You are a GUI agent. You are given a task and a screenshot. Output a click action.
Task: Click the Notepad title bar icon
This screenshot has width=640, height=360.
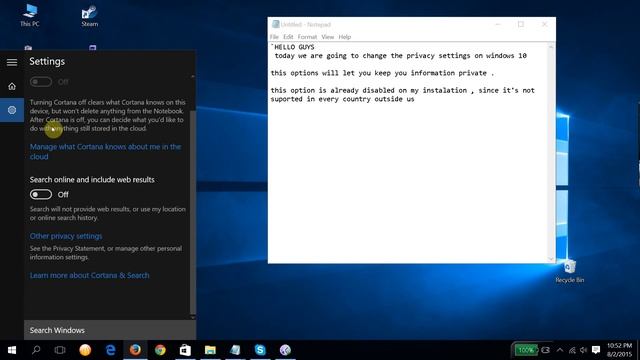[276, 24]
